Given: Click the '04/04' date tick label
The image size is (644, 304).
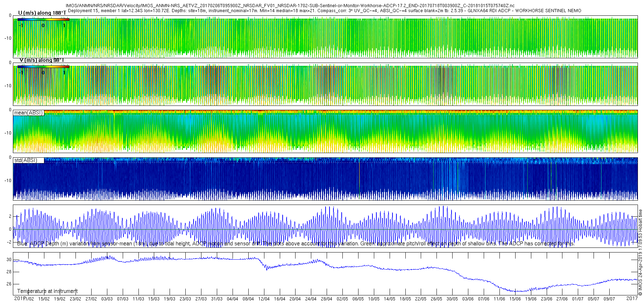Looking at the screenshot, I should tap(233, 299).
